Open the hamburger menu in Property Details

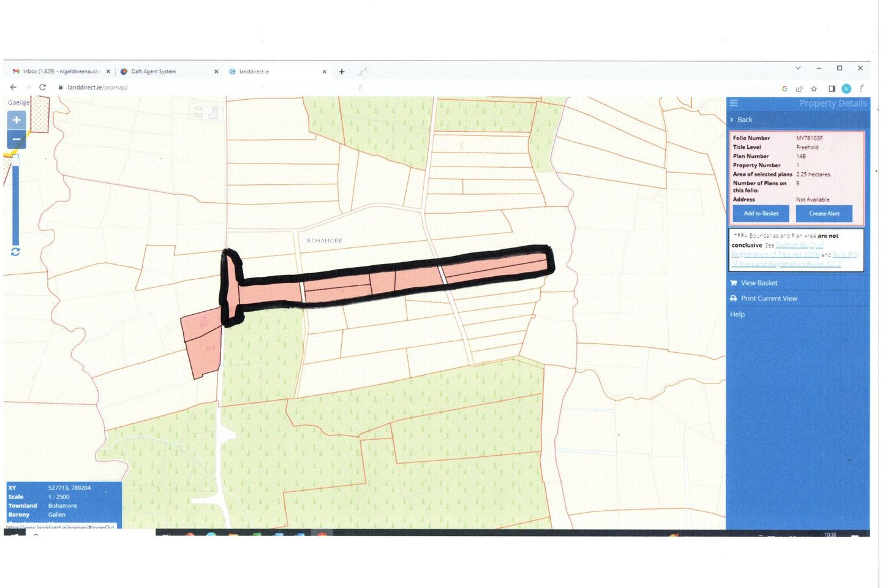click(734, 103)
